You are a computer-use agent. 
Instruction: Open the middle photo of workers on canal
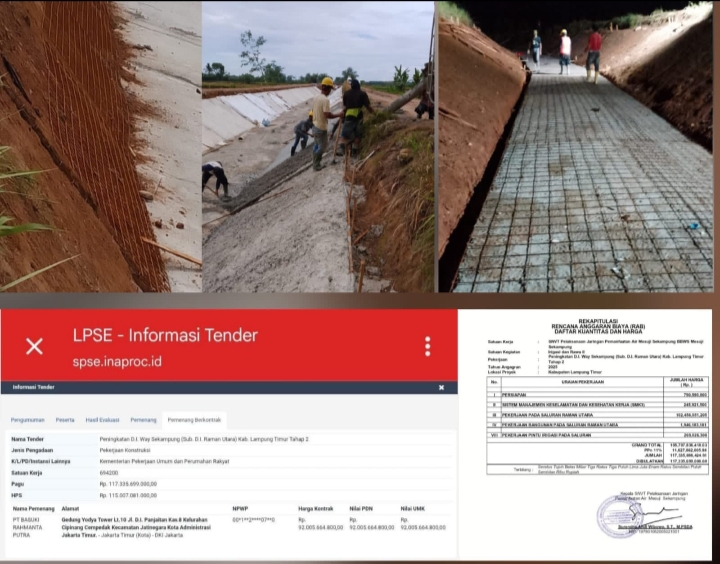coord(318,146)
